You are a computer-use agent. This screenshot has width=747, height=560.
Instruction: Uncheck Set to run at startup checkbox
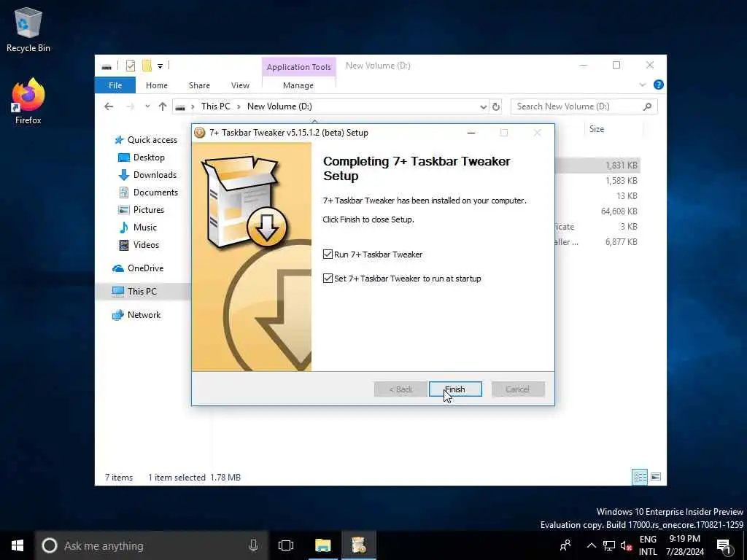click(x=328, y=278)
